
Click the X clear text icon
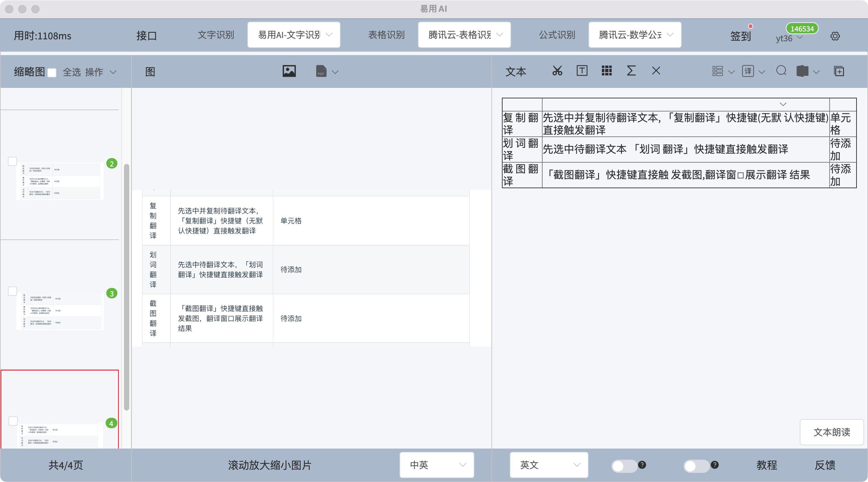[x=656, y=71]
